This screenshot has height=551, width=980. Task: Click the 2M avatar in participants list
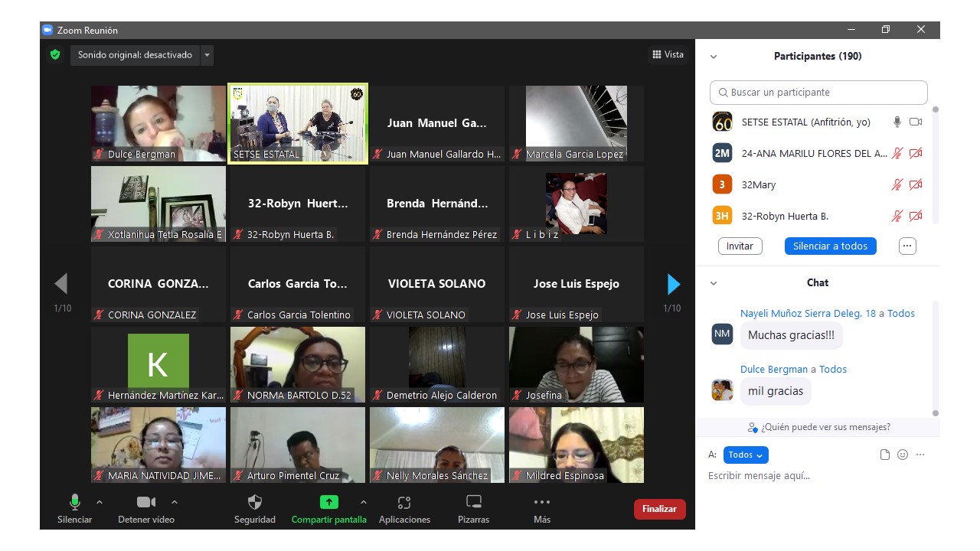[722, 153]
